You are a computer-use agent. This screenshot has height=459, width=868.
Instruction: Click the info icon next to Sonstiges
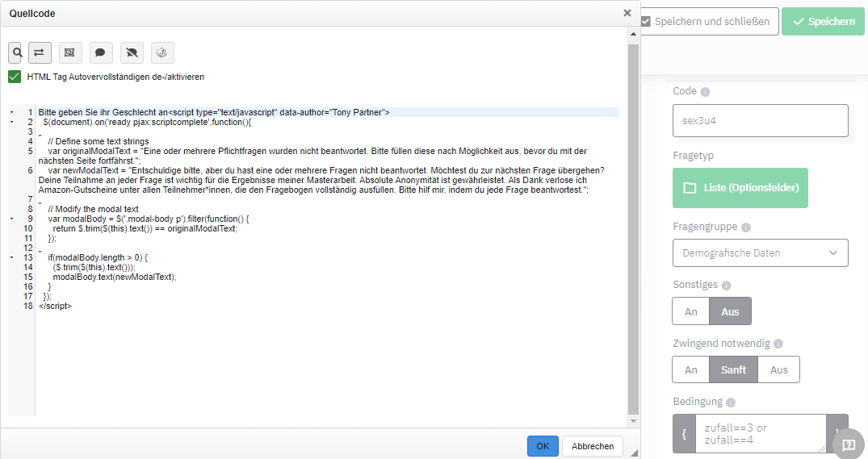726,286
